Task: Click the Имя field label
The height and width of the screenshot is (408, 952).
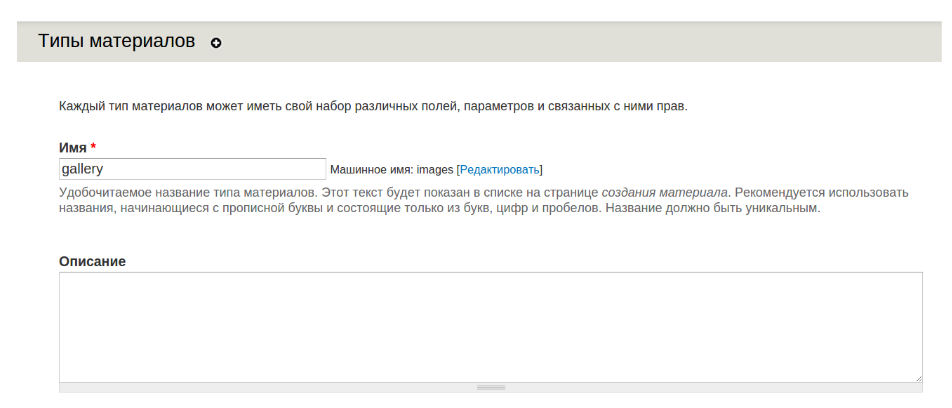Action: point(72,148)
